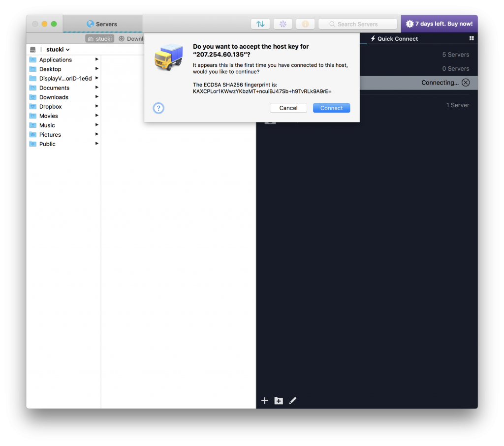Image resolution: width=504 pixels, height=446 pixels.
Task: Cancel the connecting server with X icon
Action: [465, 83]
